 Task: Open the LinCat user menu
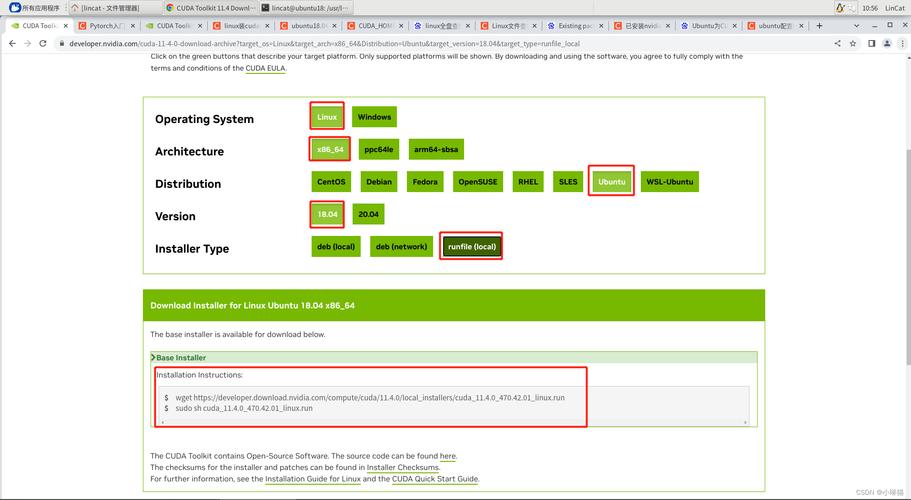pos(895,8)
